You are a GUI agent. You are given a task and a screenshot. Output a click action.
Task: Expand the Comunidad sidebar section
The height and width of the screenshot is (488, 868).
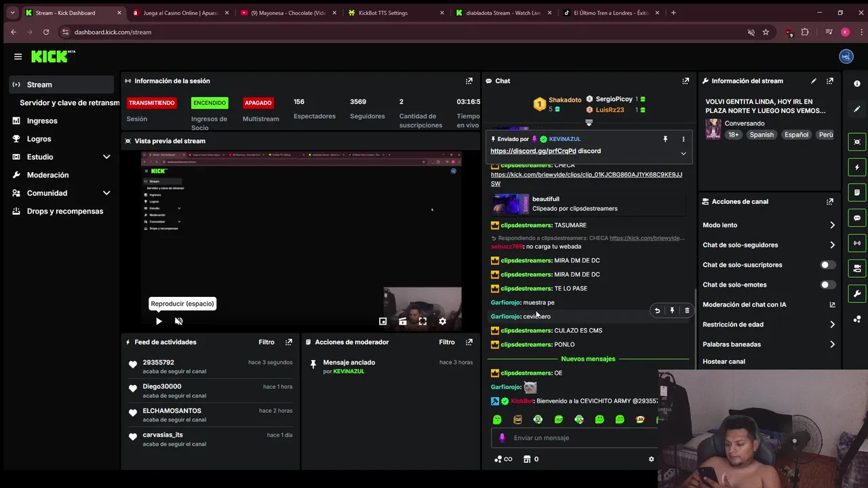pyautogui.click(x=106, y=193)
